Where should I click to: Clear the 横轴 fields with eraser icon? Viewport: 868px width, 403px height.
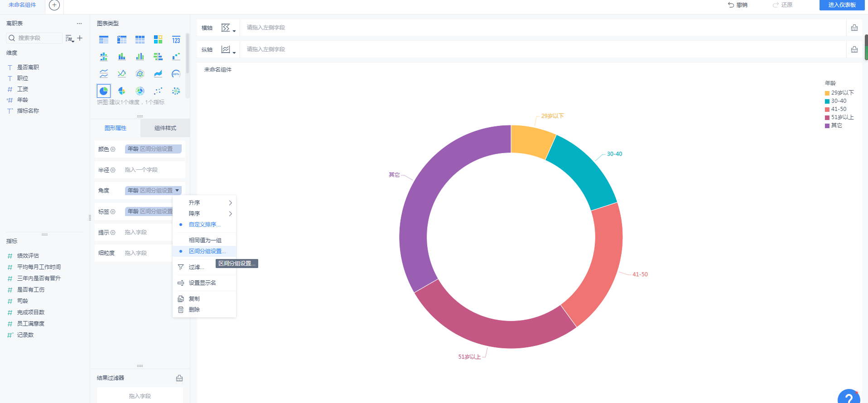pyautogui.click(x=854, y=28)
